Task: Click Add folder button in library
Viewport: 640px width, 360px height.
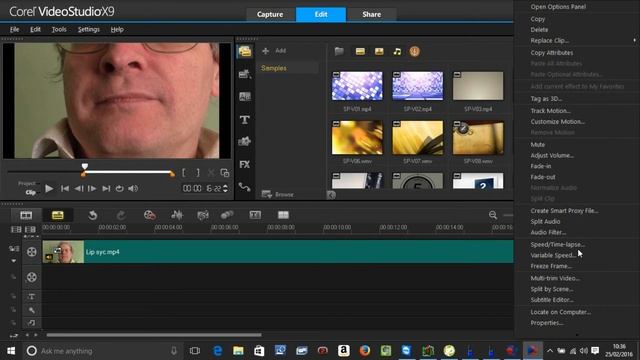Action: [274, 51]
